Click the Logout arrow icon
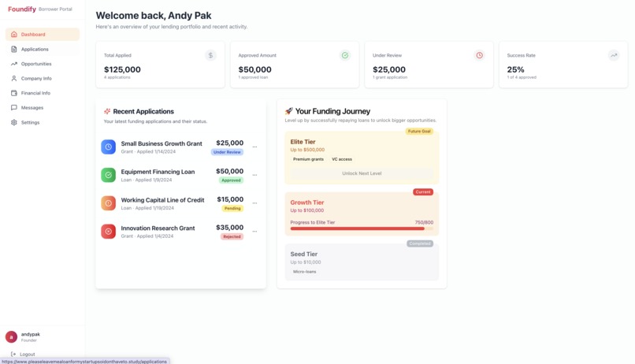The height and width of the screenshot is (364, 635). (x=13, y=354)
